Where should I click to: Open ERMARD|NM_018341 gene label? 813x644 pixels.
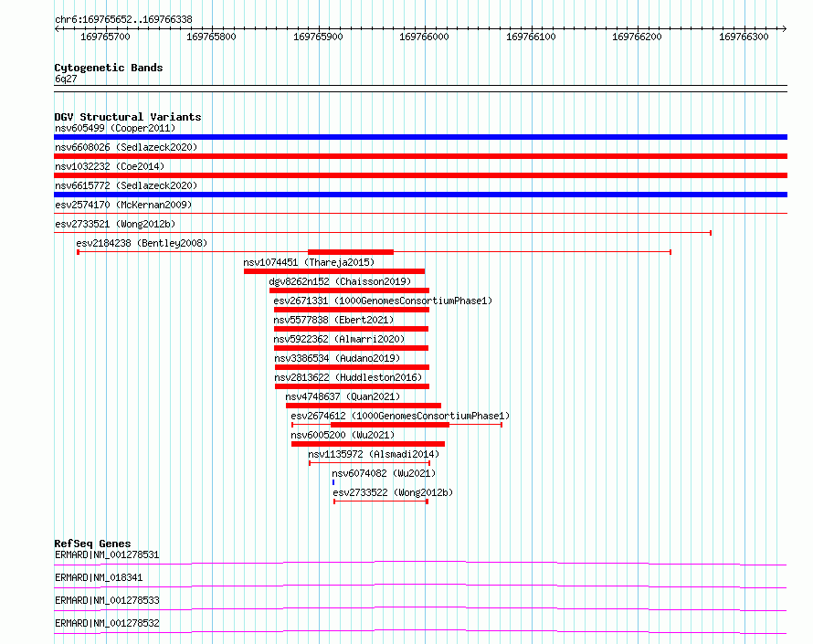99,577
